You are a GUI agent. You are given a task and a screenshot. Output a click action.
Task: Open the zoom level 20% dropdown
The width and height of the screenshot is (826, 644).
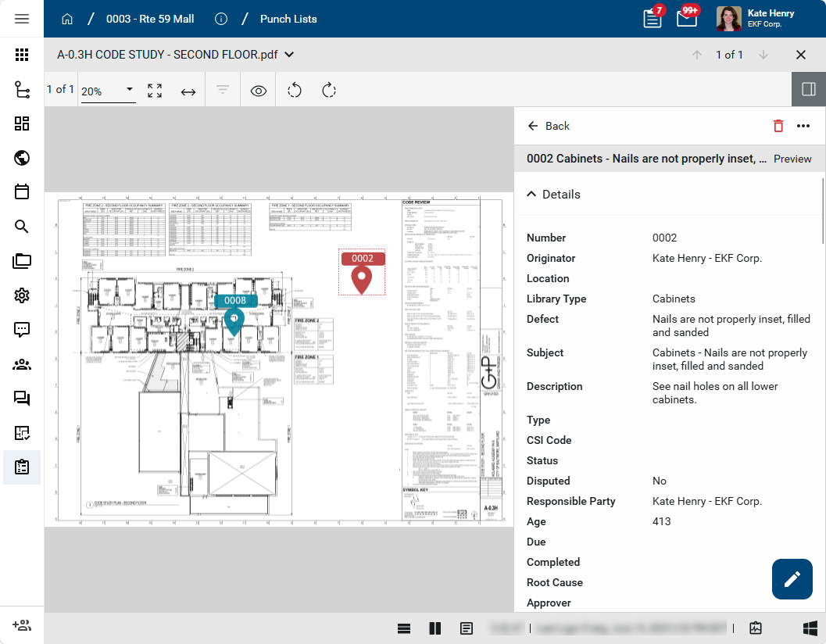point(108,91)
